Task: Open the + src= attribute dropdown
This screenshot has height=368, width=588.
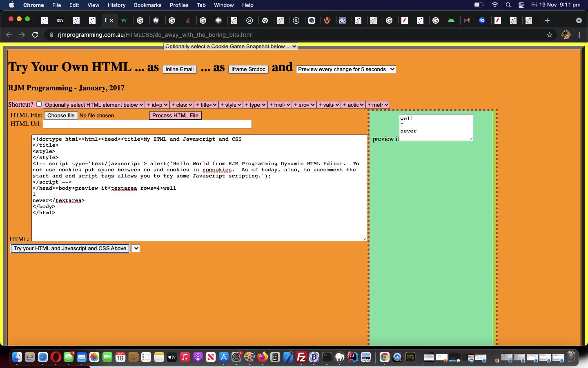Action: [304, 105]
